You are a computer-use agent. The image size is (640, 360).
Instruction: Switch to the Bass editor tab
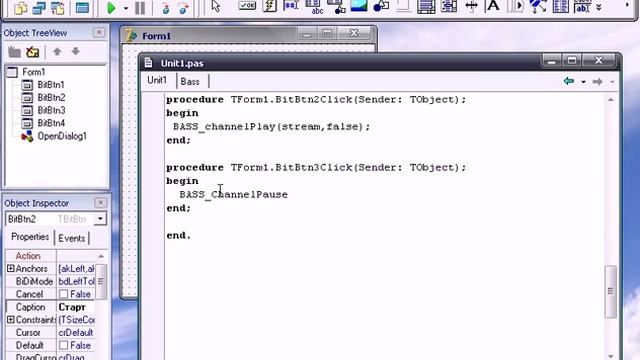(x=190, y=81)
